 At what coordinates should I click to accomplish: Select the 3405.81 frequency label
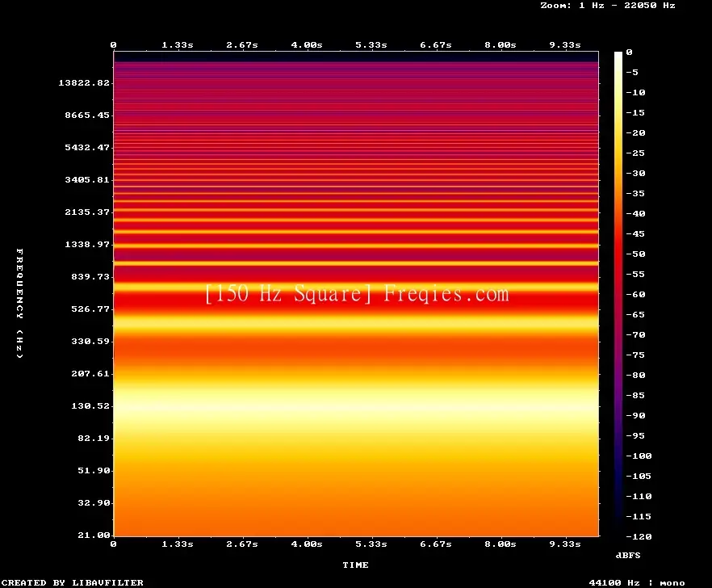pyautogui.click(x=87, y=179)
